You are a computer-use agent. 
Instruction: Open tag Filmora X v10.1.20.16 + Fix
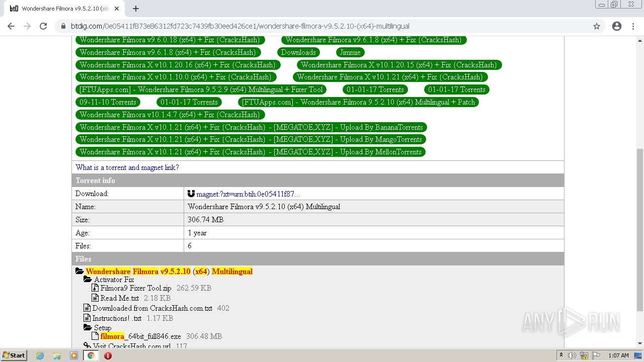178,65
